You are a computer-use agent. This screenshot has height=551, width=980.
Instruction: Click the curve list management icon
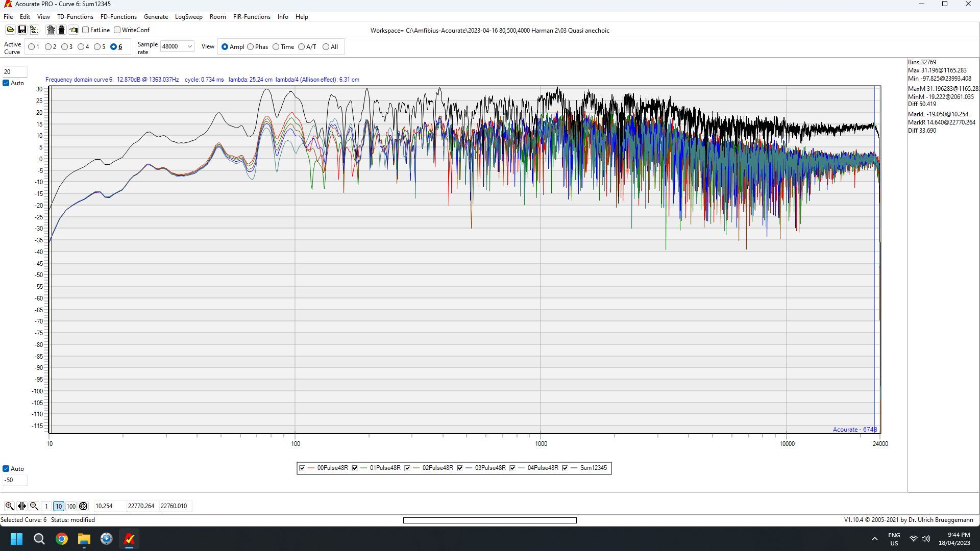(34, 30)
